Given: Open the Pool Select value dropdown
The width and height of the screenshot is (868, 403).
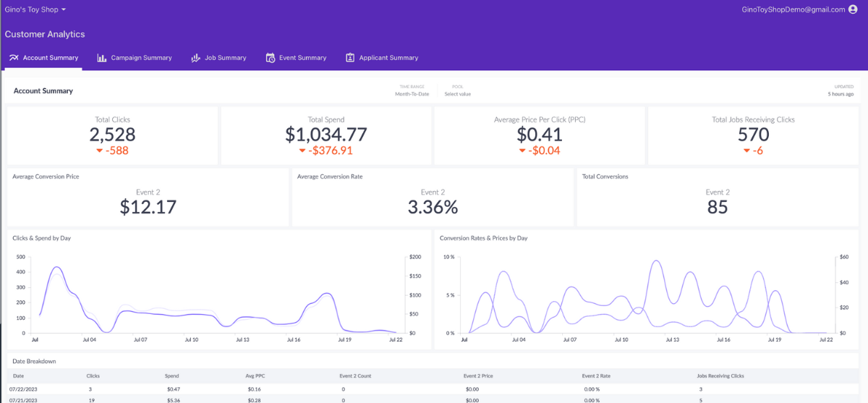Looking at the screenshot, I should coord(458,90).
